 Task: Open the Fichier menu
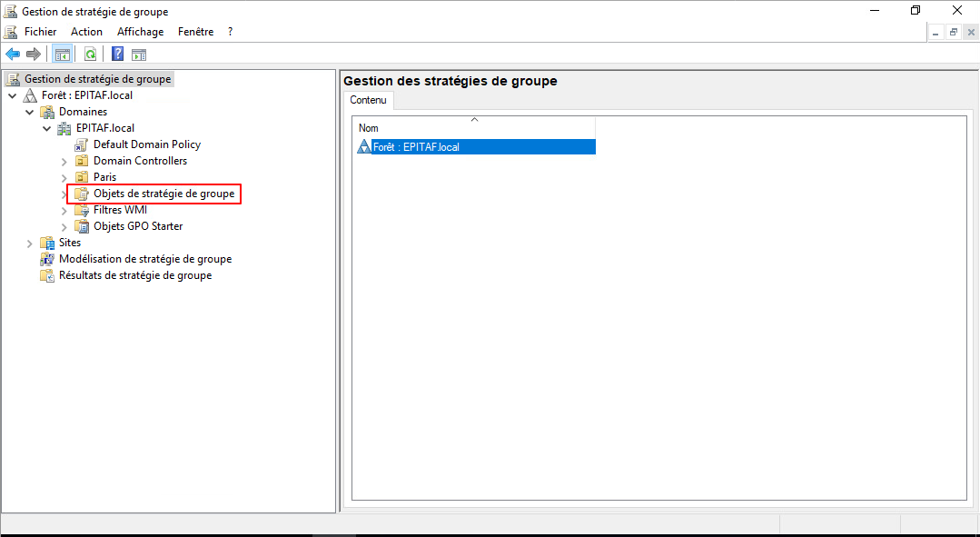pyautogui.click(x=40, y=32)
